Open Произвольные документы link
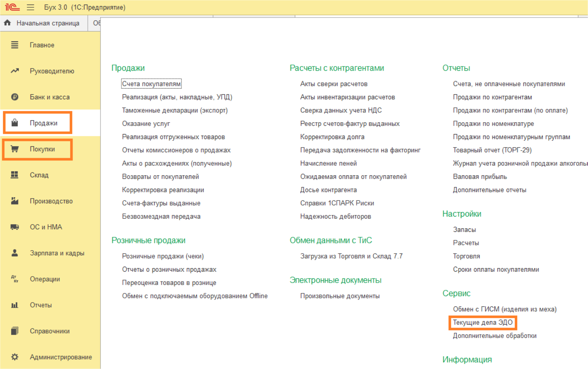588x369 pixels. point(340,296)
